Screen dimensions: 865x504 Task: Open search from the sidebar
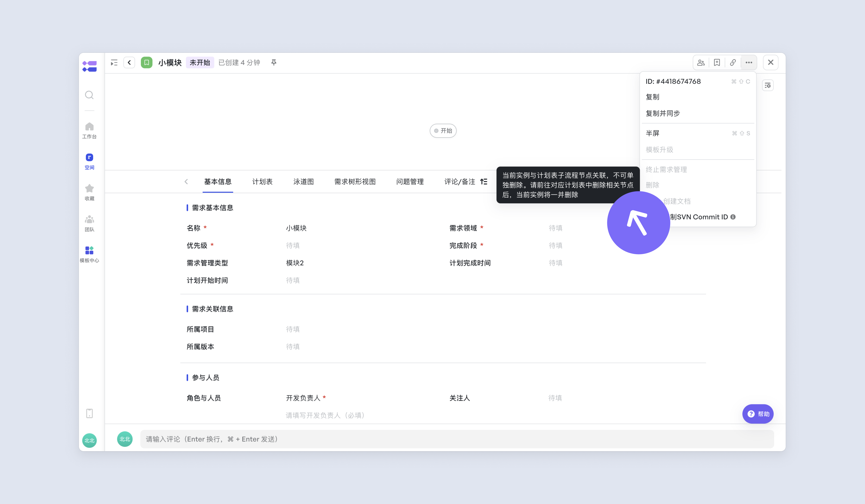point(89,95)
